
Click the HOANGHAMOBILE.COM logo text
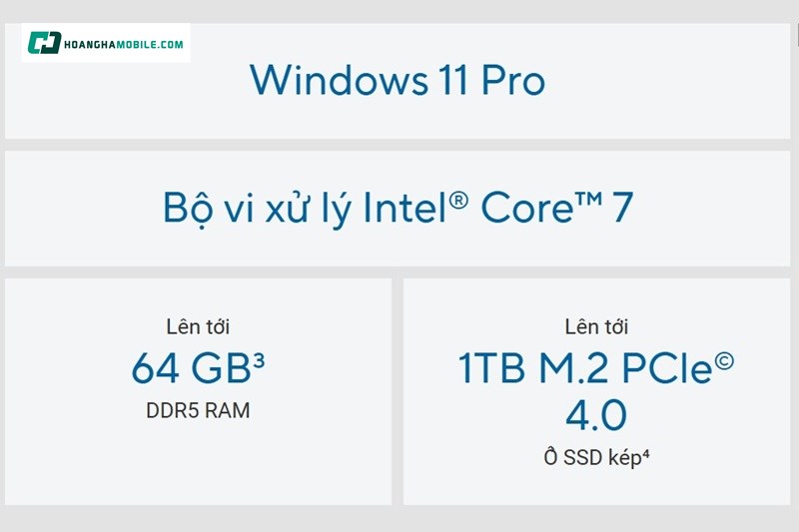tap(123, 44)
